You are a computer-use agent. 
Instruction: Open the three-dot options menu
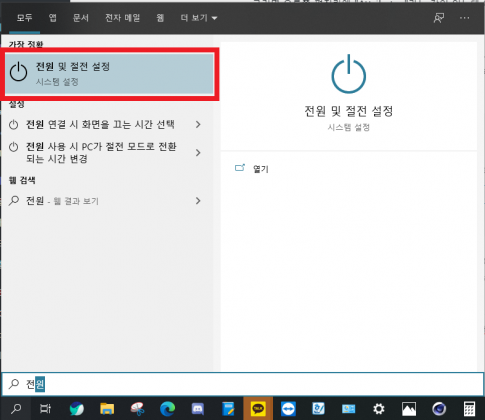pyautogui.click(x=464, y=18)
